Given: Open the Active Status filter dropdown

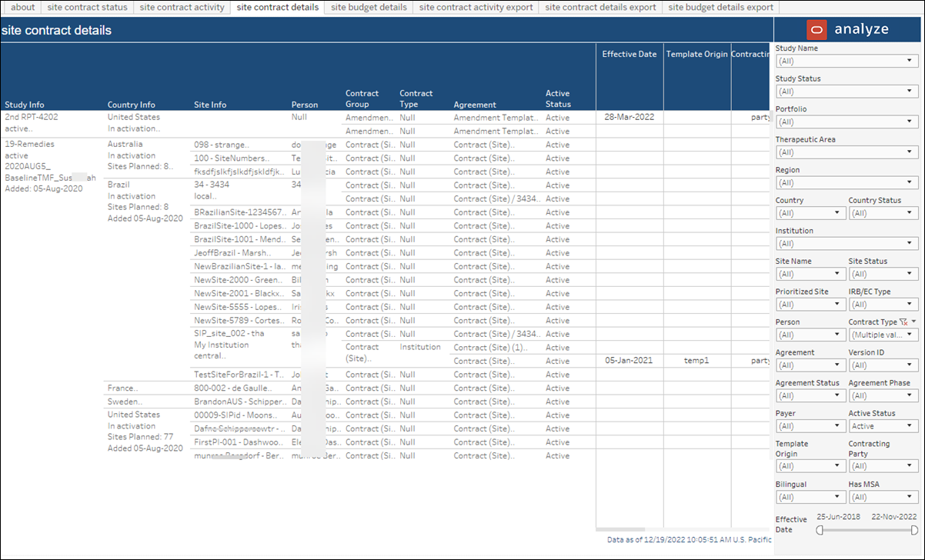Looking at the screenshot, I should click(883, 425).
